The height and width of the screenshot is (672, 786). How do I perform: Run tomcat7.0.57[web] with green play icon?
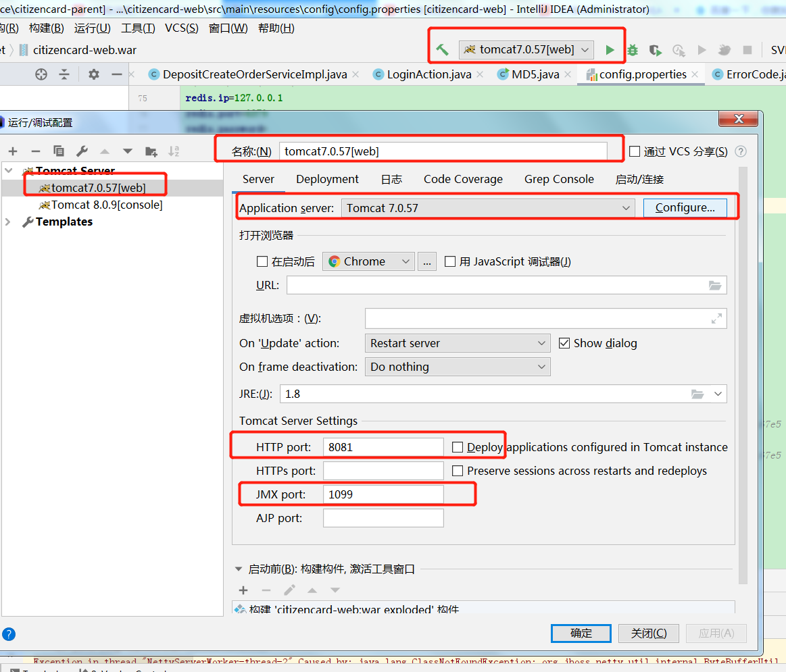coord(610,49)
